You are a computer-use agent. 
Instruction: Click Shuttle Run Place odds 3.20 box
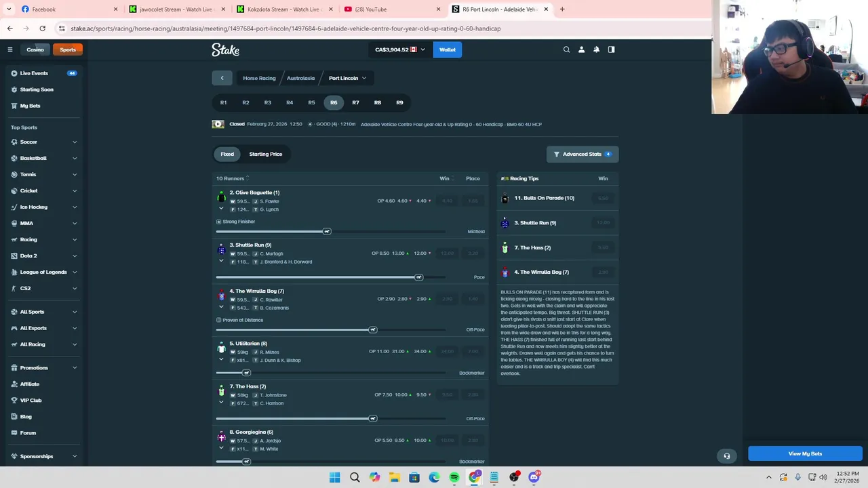473,253
